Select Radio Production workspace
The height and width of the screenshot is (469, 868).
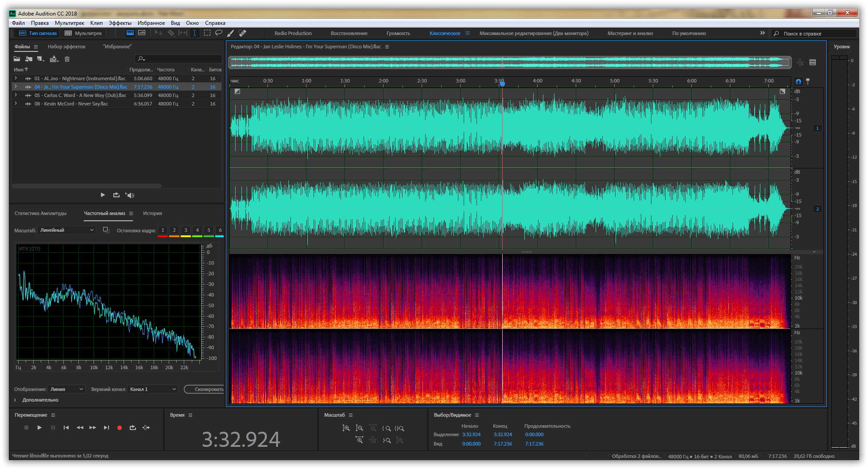pyautogui.click(x=293, y=33)
